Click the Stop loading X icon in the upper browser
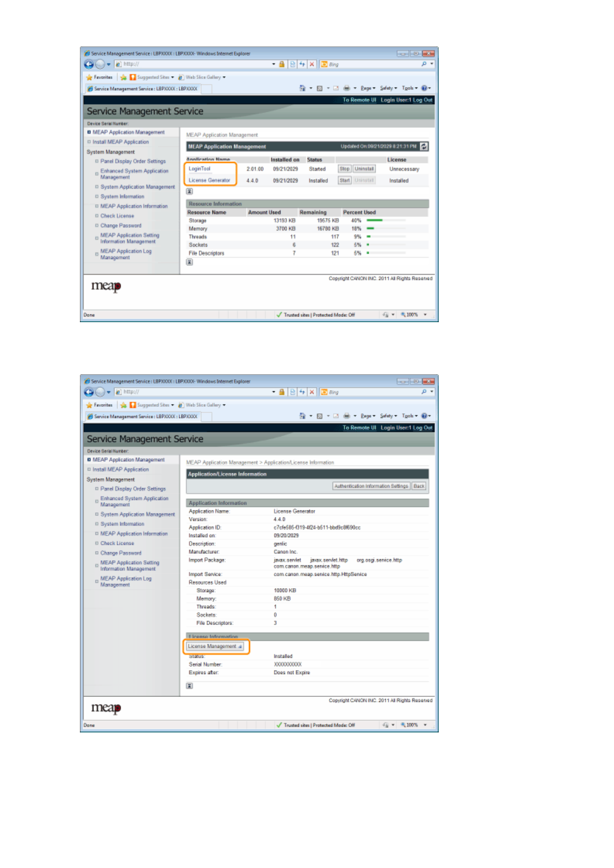 [x=312, y=64]
